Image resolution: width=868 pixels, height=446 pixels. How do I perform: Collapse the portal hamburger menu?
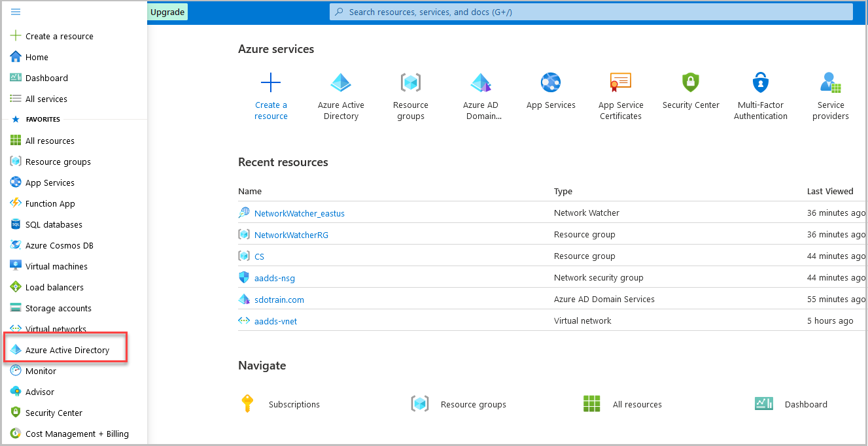click(x=16, y=12)
